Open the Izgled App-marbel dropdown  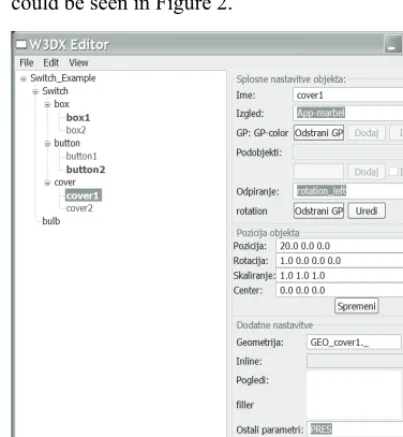click(x=348, y=113)
